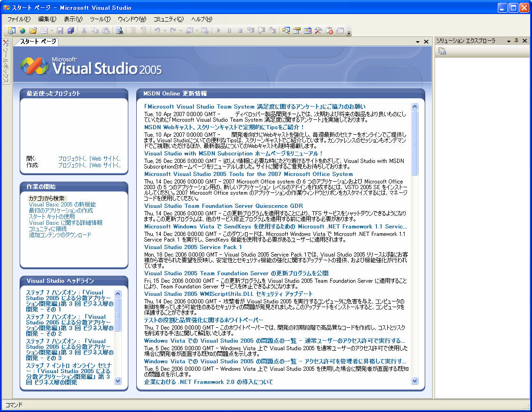Screen dimensions: 532x412
Task: Click the Navigate Backward icon
Action: 189,30
